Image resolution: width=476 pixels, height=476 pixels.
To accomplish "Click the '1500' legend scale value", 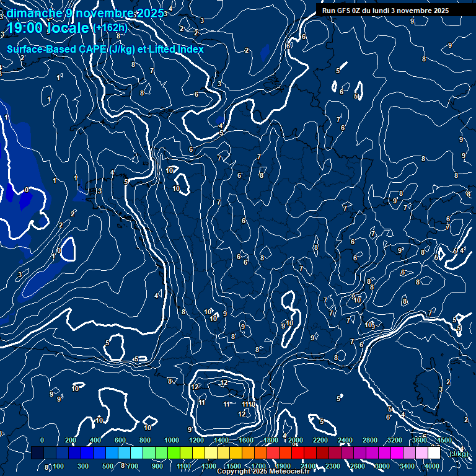I will (234, 466).
